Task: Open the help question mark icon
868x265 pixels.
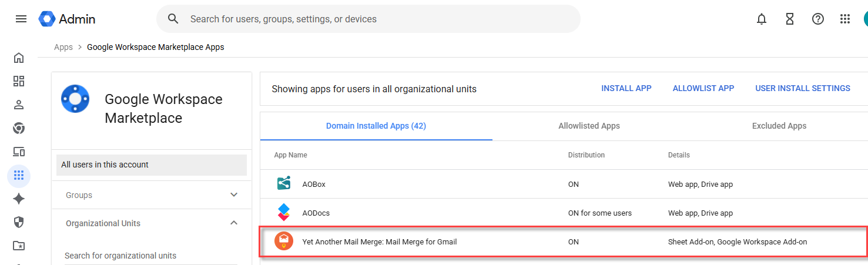Action: (818, 19)
